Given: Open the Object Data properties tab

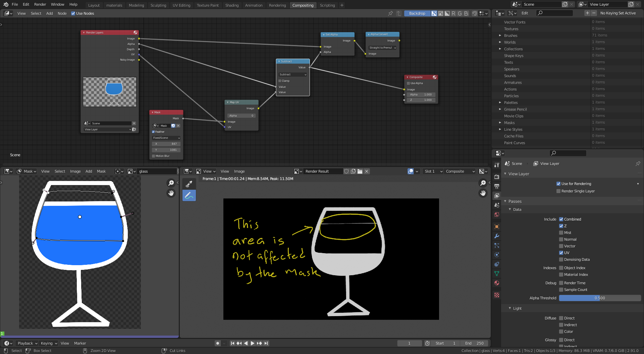Looking at the screenshot, I should point(497,274).
